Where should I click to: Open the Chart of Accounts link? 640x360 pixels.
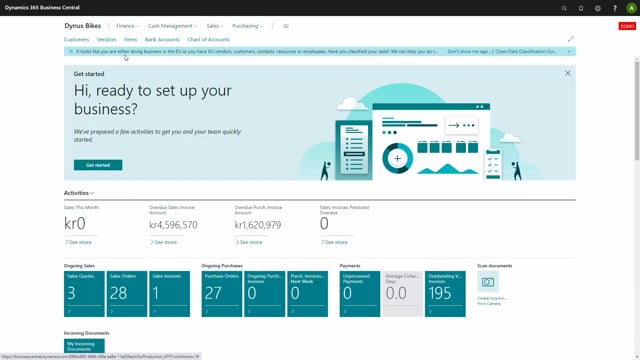click(x=208, y=40)
